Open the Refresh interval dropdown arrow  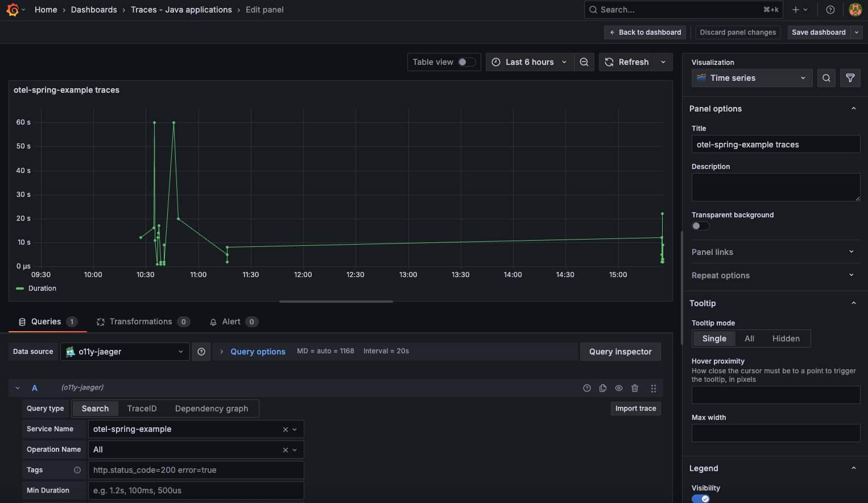click(x=663, y=62)
